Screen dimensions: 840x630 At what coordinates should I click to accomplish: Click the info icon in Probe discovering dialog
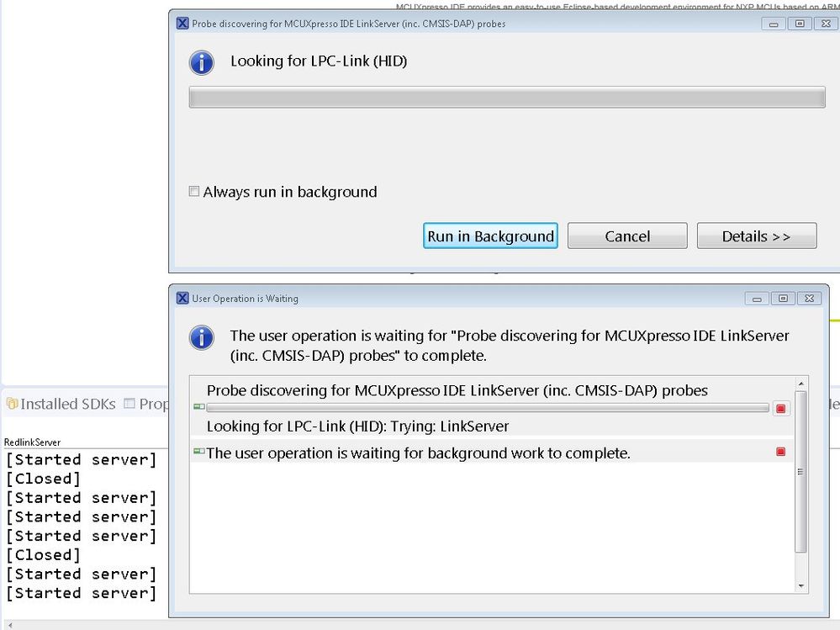pyautogui.click(x=202, y=63)
